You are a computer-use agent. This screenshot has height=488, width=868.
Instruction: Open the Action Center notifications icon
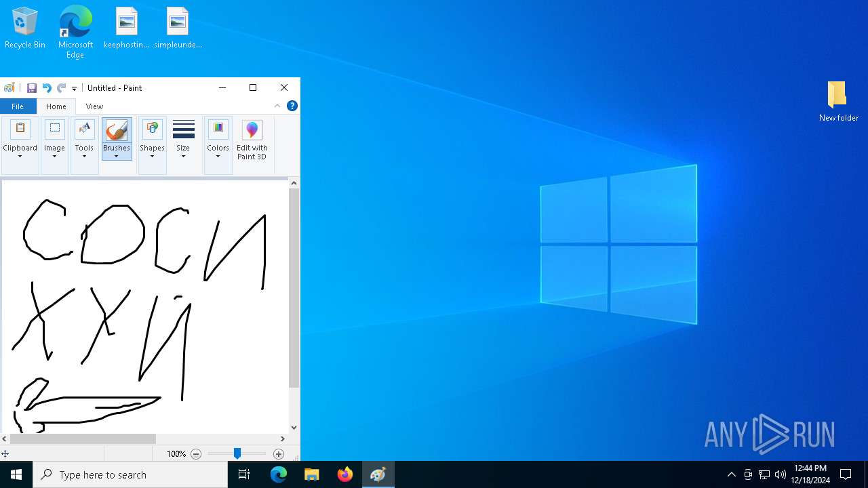(x=846, y=474)
